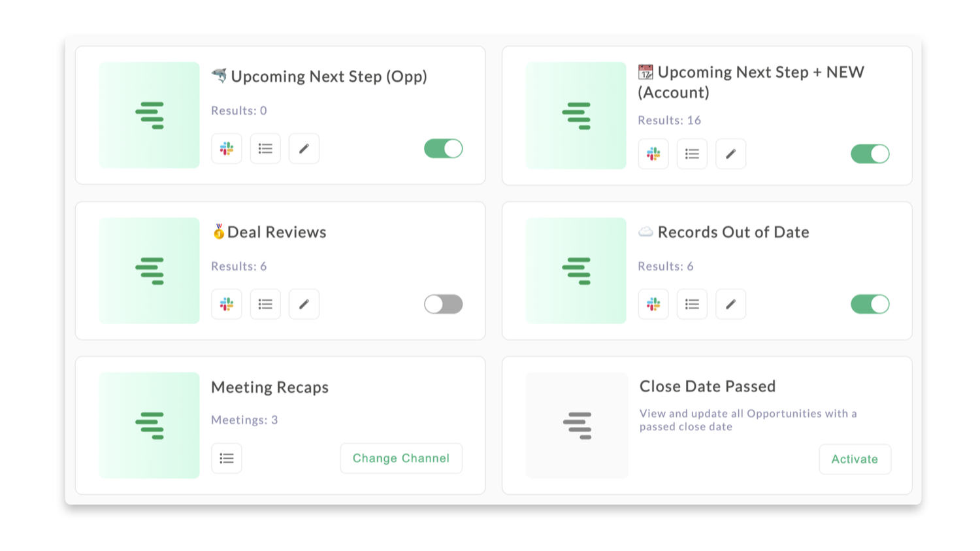Switch off the Records Out of Date toggle
Image resolution: width=980 pixels, height=551 pixels.
(x=870, y=305)
